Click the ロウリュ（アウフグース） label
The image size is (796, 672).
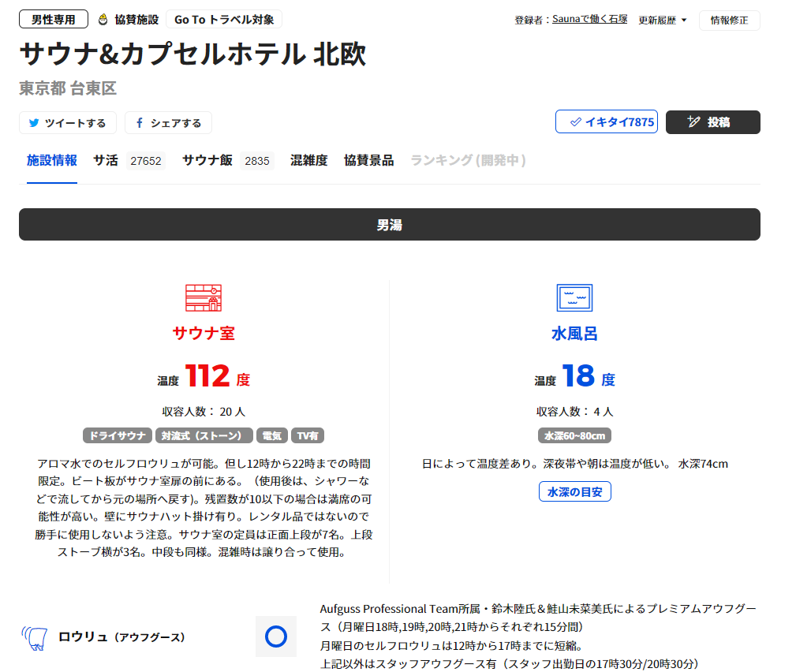click(121, 637)
